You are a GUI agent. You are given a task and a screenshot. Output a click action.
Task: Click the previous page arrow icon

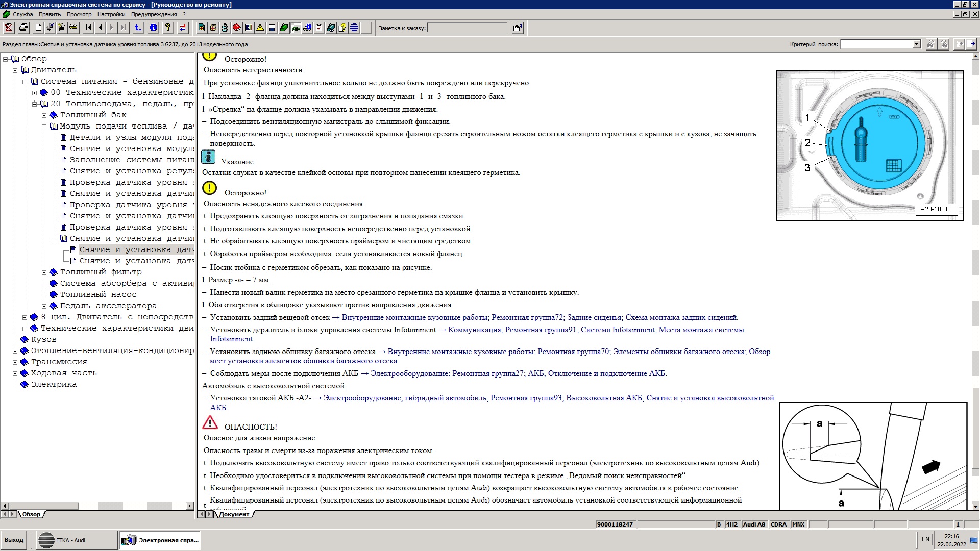[100, 28]
